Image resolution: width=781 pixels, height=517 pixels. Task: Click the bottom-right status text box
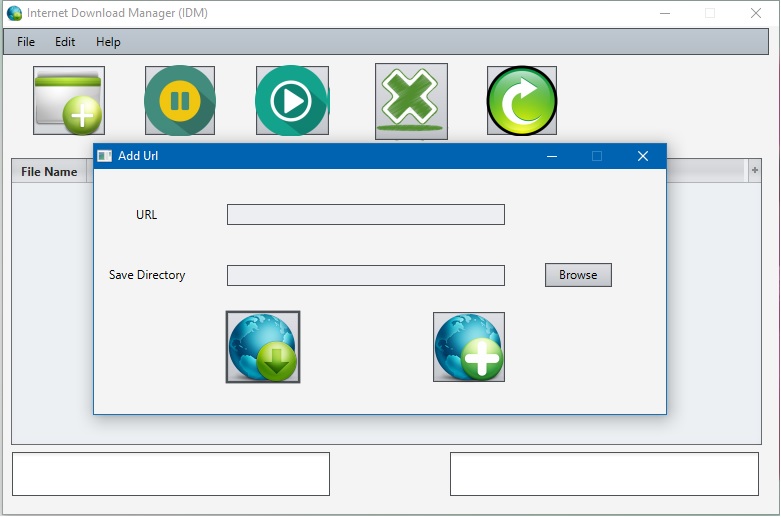click(x=604, y=474)
